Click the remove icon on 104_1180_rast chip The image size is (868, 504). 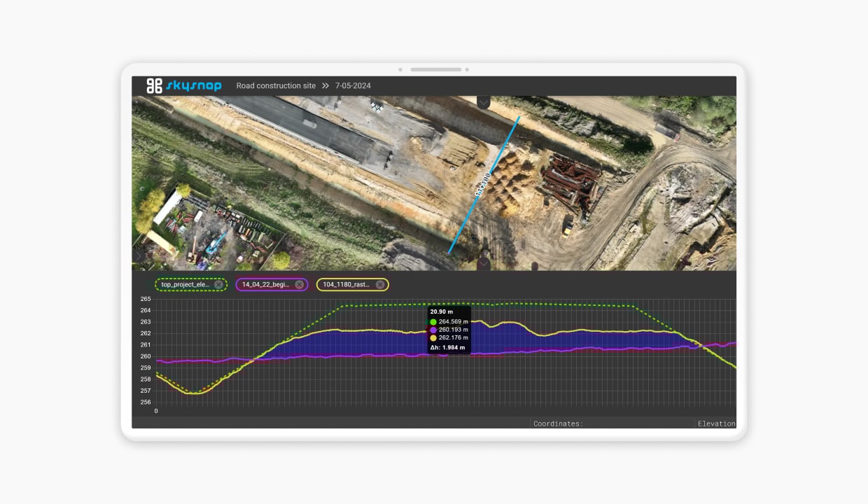pyautogui.click(x=380, y=284)
